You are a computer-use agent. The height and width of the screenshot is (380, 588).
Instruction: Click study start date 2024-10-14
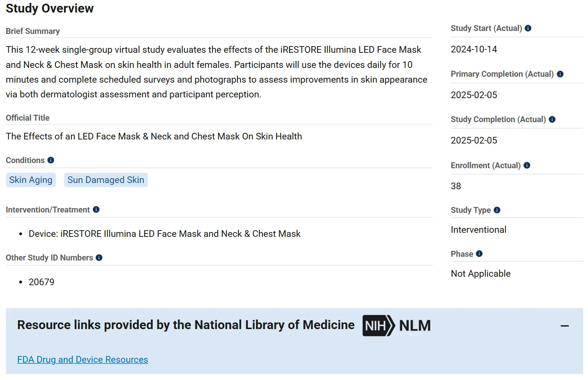474,49
